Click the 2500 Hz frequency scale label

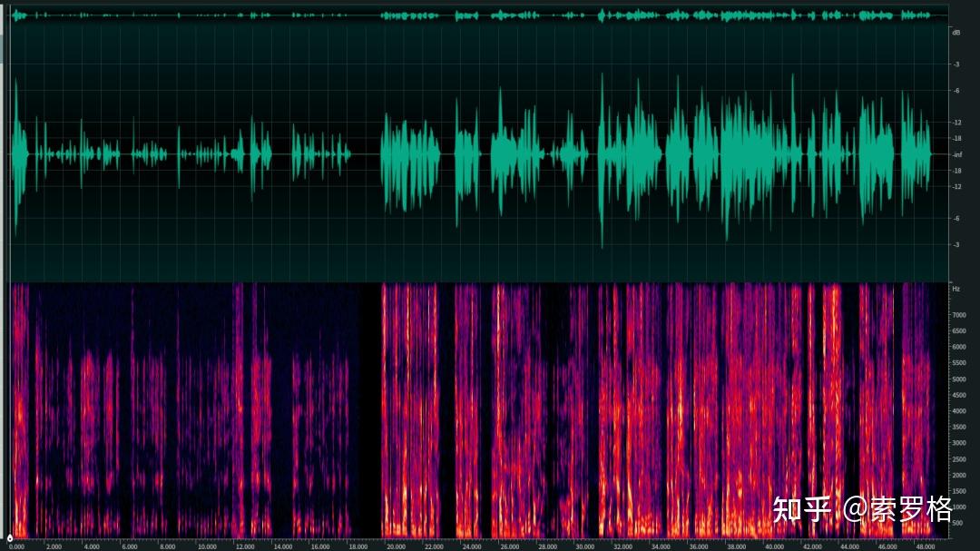coord(959,459)
